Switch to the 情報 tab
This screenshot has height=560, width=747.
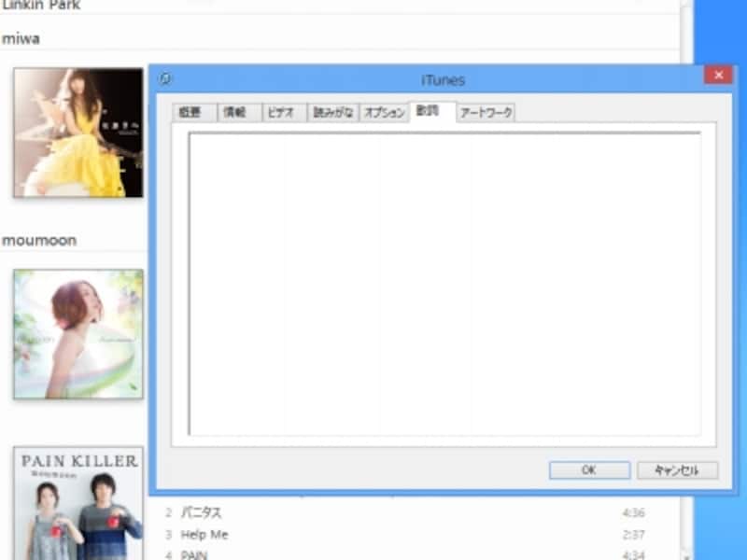pos(239,112)
